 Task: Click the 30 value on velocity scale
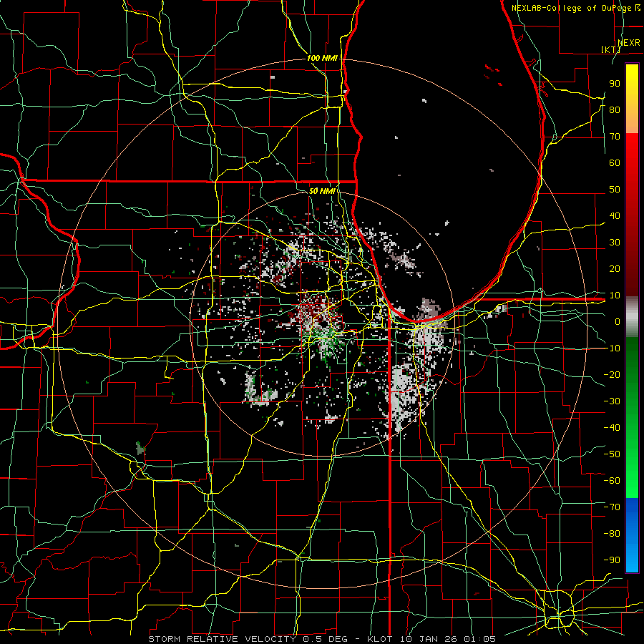[x=615, y=243]
